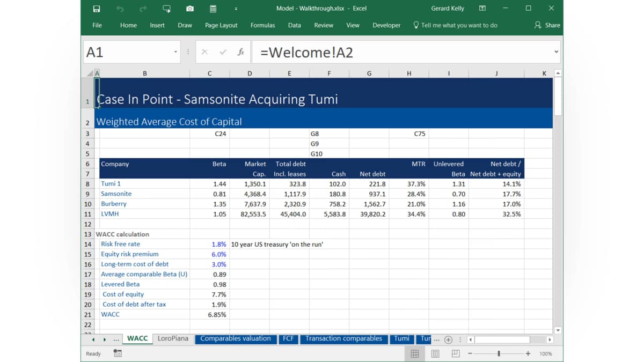Expand the Name Box dropdown arrow

click(x=175, y=52)
